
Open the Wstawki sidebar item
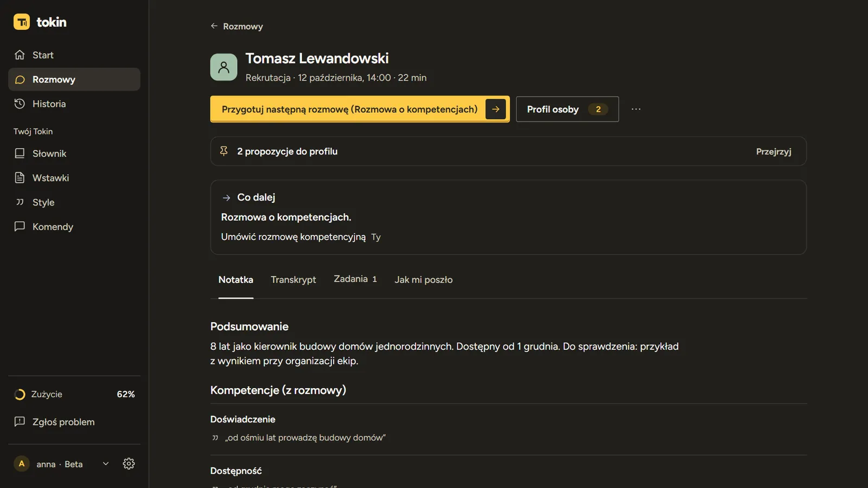(74, 178)
